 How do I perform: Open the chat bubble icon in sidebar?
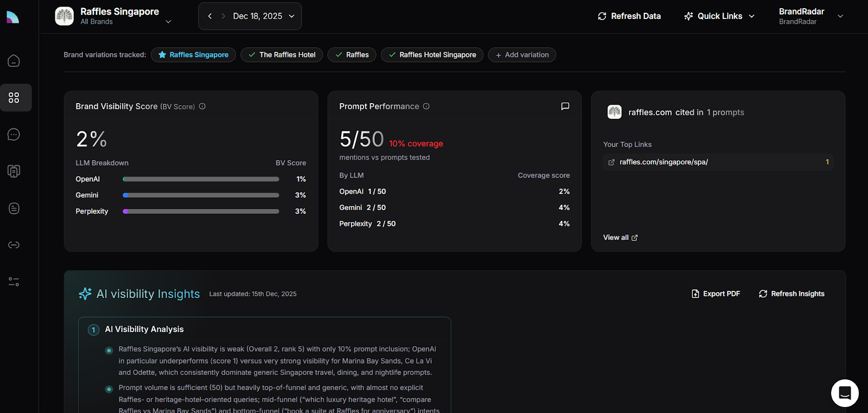click(14, 135)
